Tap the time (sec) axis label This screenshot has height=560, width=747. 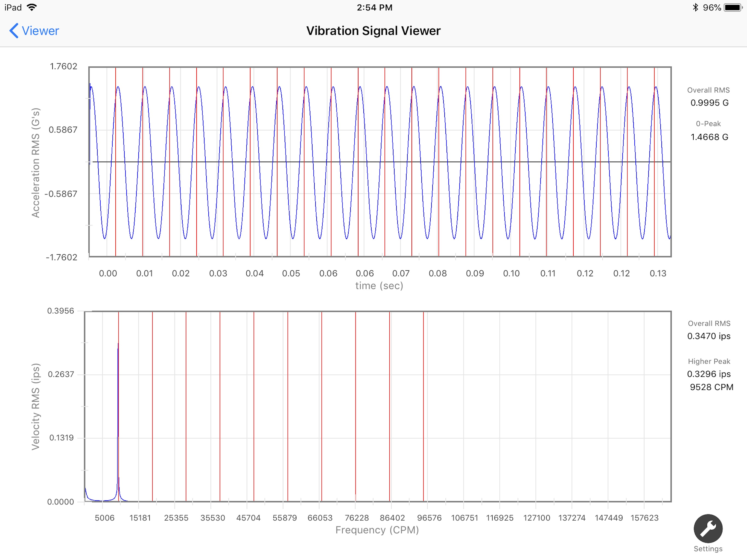tap(379, 286)
